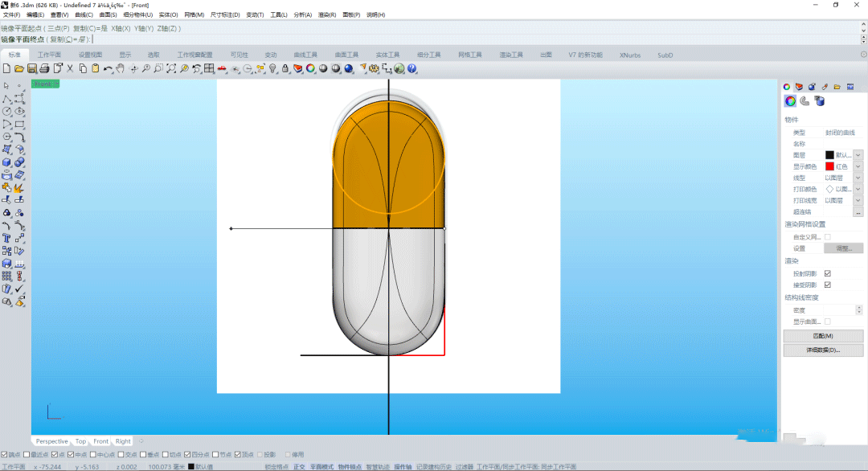Image resolution: width=868 pixels, height=471 pixels.
Task: Open the 显示颜色 dropdown arrow
Action: tap(858, 166)
